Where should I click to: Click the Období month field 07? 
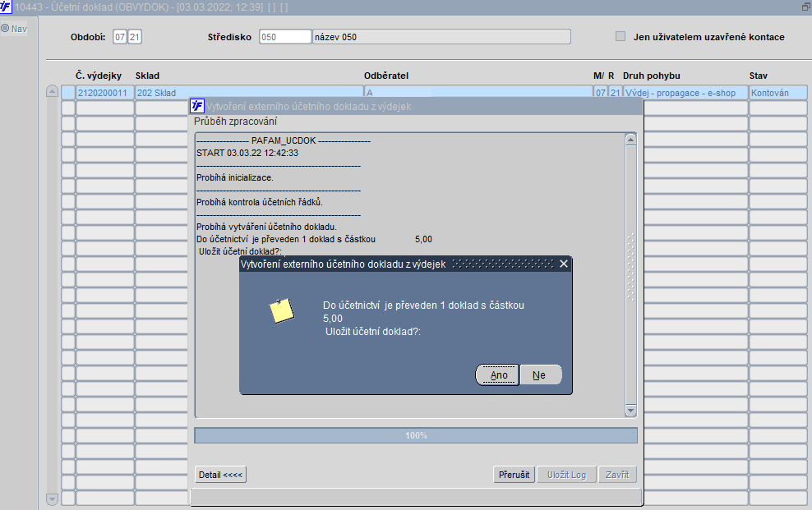point(120,37)
